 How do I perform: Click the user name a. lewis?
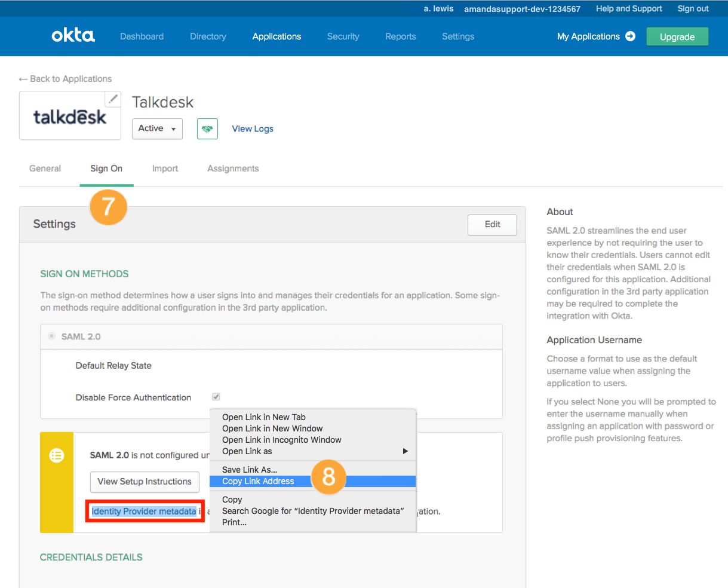(x=438, y=8)
